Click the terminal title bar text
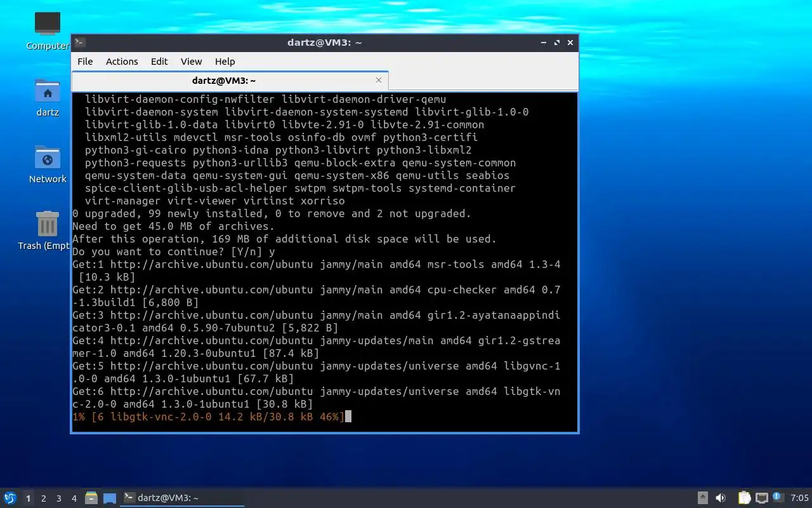Viewport: 812px width, 508px height. (x=324, y=43)
